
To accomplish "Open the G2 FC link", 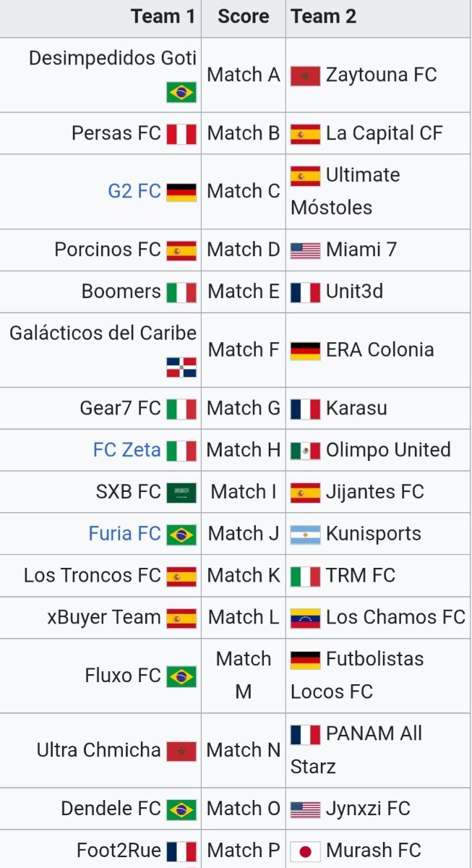I will [x=134, y=191].
